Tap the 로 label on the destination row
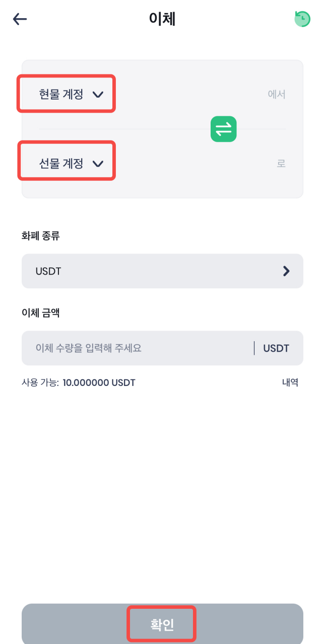Image resolution: width=325 pixels, height=644 pixels. pos(281,164)
